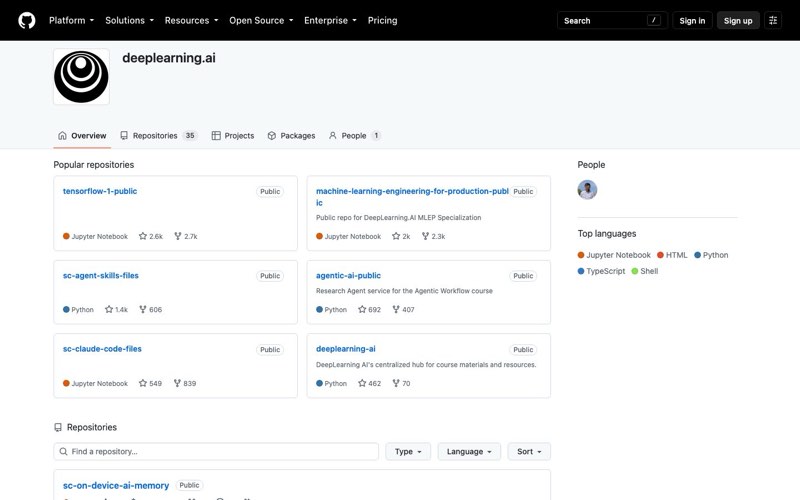Screen dimensions: 800x500
Task: Click the member avatar under People
Action: click(587, 190)
